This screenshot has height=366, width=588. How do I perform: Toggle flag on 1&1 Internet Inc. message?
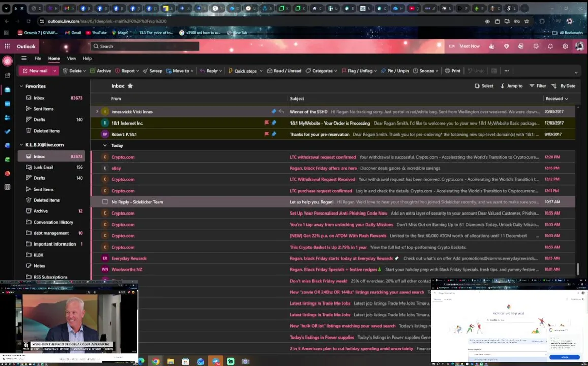click(x=267, y=123)
